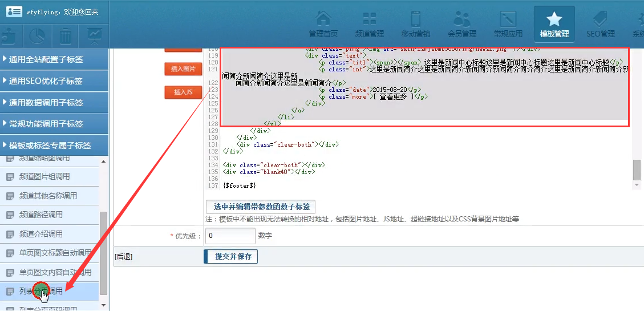Switch to SEO管理 tab
The image size is (644, 311).
click(600, 25)
